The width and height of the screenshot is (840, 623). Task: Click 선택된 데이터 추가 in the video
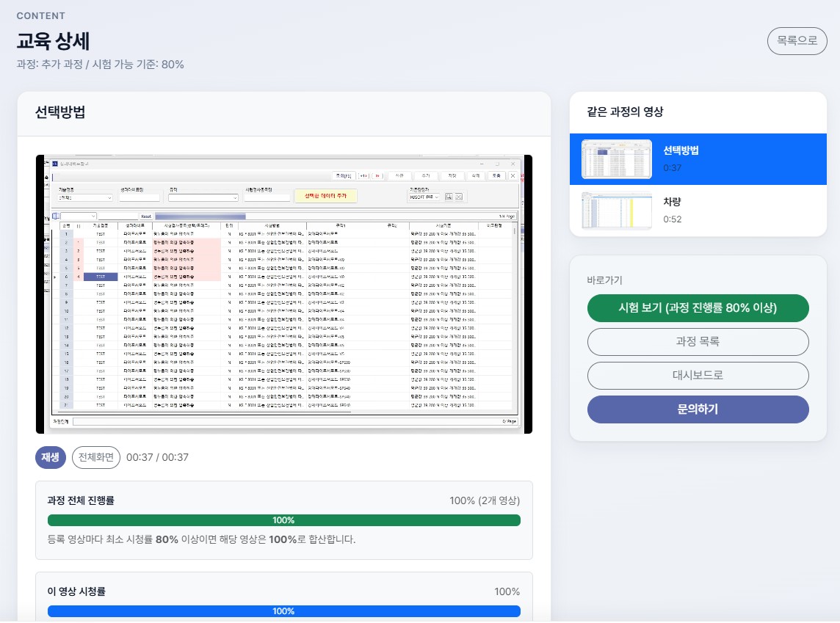pos(326,196)
